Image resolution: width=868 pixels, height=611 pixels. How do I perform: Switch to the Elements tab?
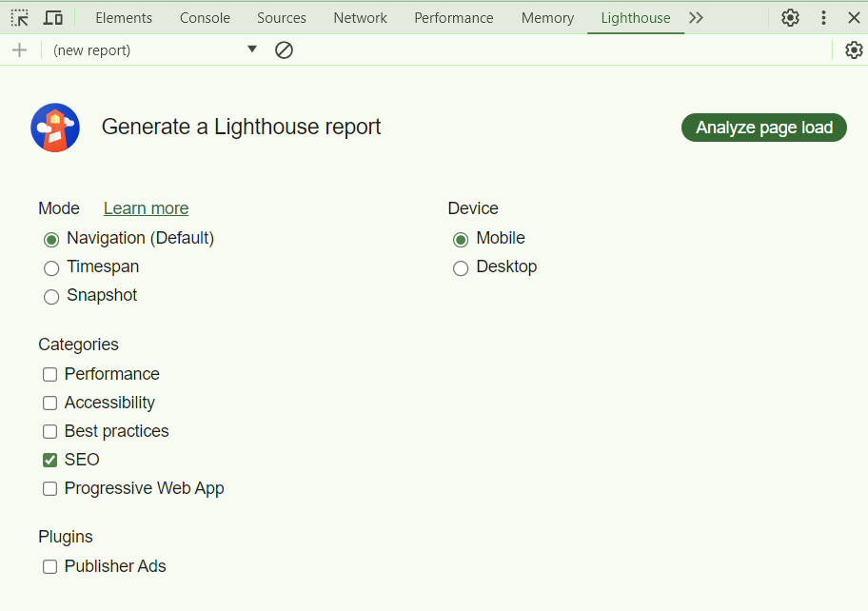[124, 18]
